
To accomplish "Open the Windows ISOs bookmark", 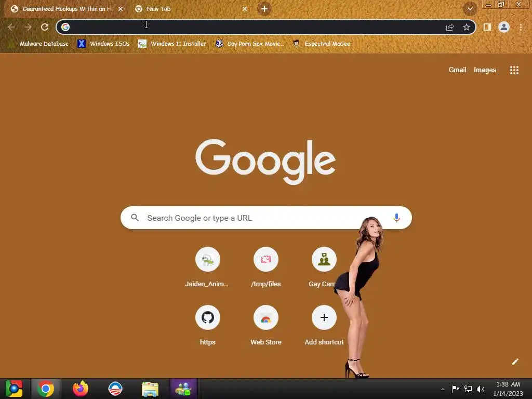I will (x=103, y=44).
